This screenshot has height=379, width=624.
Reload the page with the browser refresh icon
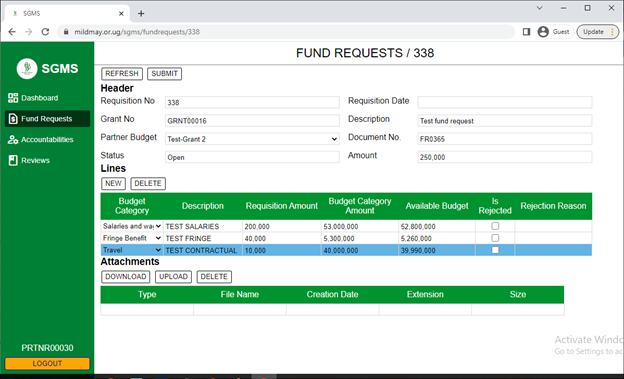[x=45, y=32]
